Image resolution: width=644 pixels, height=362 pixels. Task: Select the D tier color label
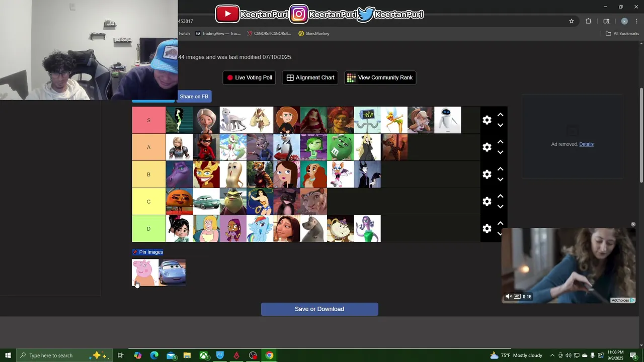[x=148, y=229]
